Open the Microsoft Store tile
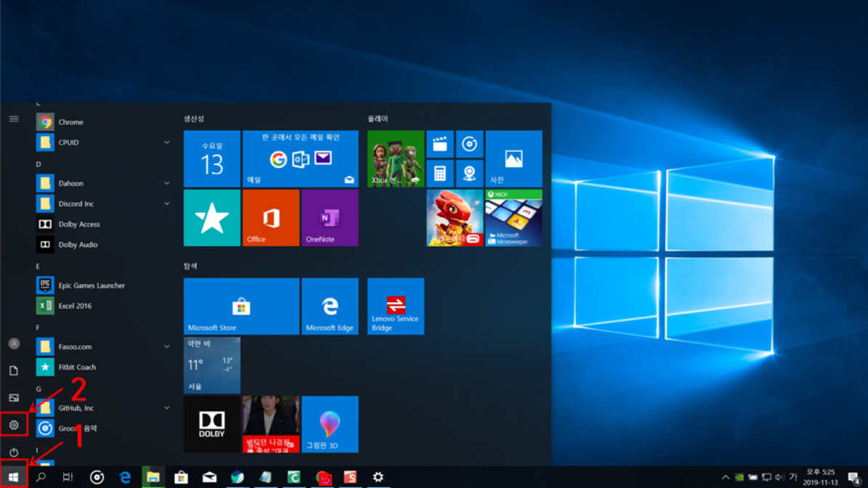The width and height of the screenshot is (868, 488). point(241,306)
